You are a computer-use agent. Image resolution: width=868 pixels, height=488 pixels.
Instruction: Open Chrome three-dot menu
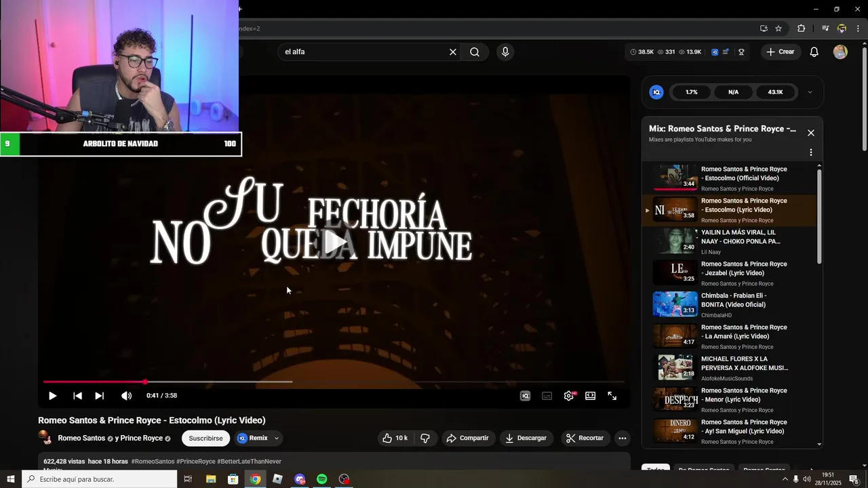[858, 28]
